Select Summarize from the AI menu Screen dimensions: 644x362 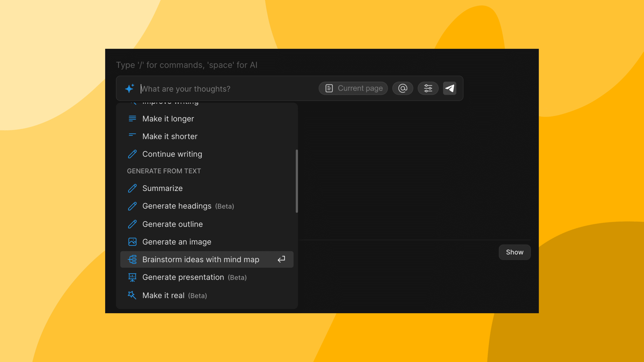[163, 188]
